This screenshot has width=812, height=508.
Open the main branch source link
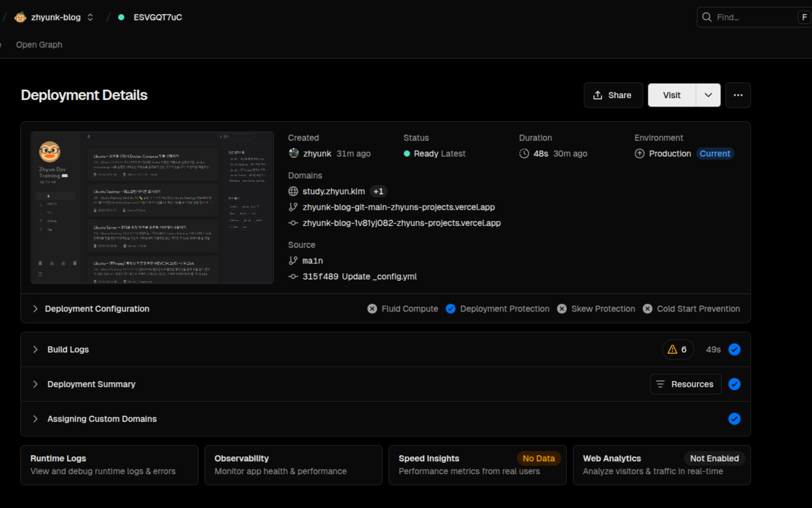point(312,260)
